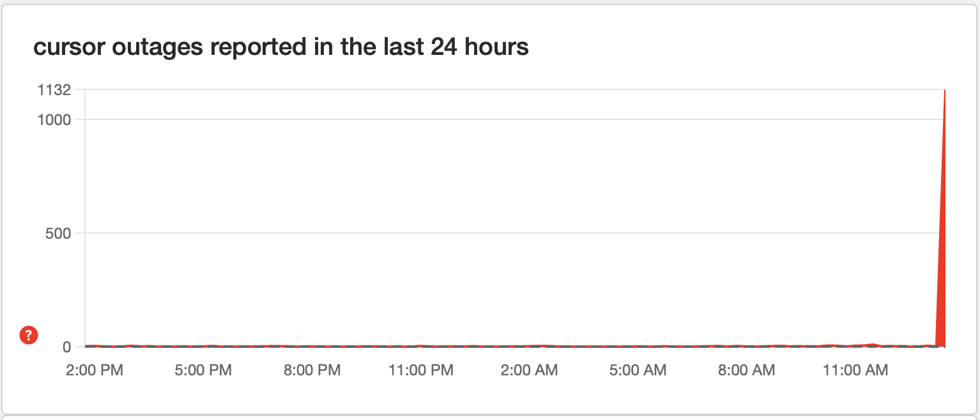The image size is (980, 420).
Task: Click the red question mark help icon
Action: click(29, 335)
